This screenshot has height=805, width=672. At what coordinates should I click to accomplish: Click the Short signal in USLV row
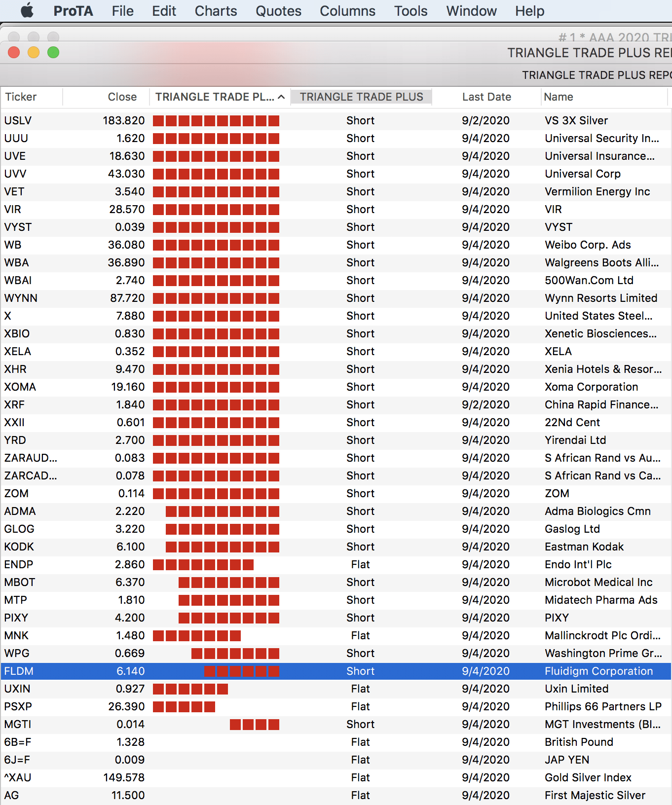coord(360,120)
